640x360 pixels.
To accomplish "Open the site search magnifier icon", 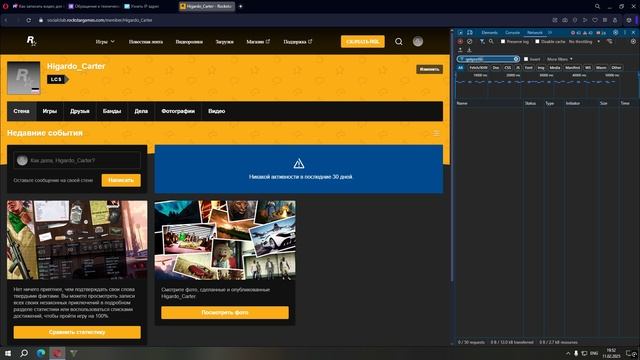I will 399,42.
